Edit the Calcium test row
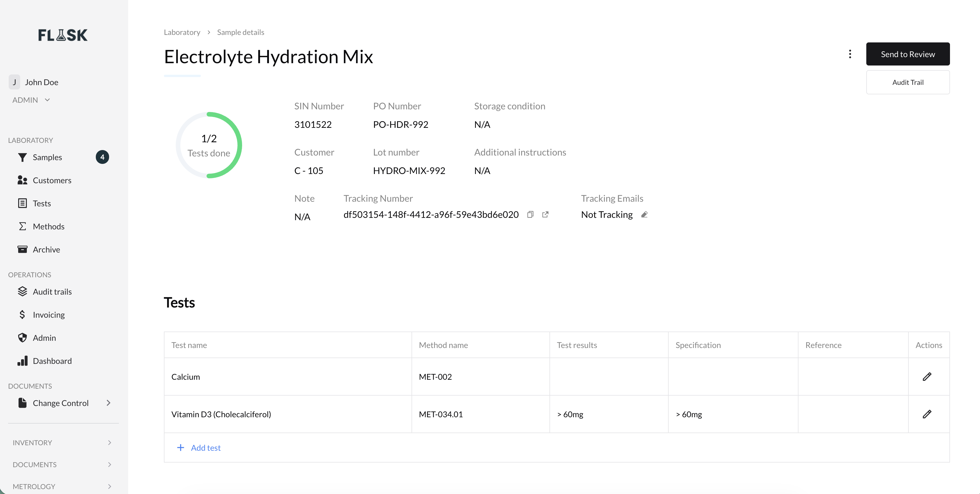 pos(927,377)
